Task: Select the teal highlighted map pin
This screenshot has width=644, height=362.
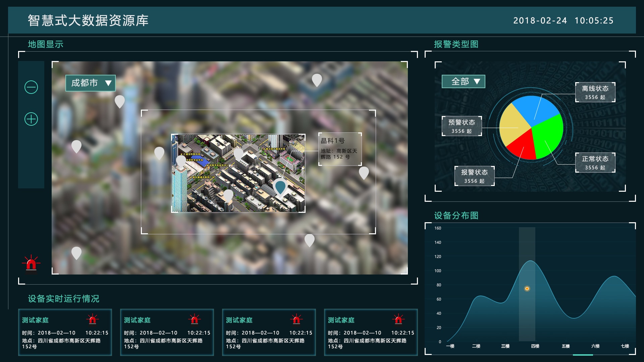Action: click(280, 187)
